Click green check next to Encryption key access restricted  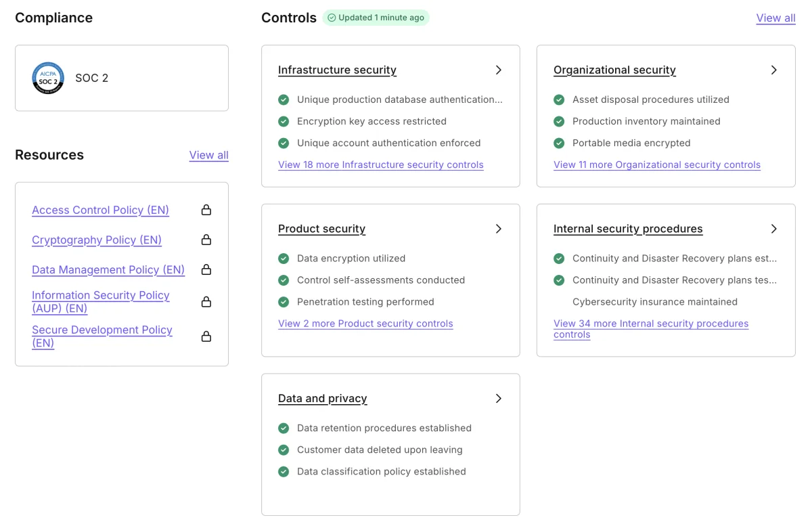284,121
